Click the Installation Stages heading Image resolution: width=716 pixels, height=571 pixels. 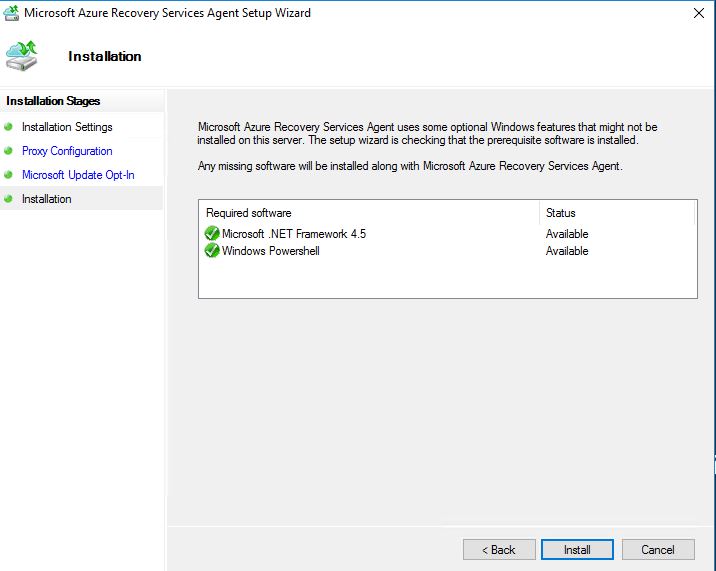[53, 101]
